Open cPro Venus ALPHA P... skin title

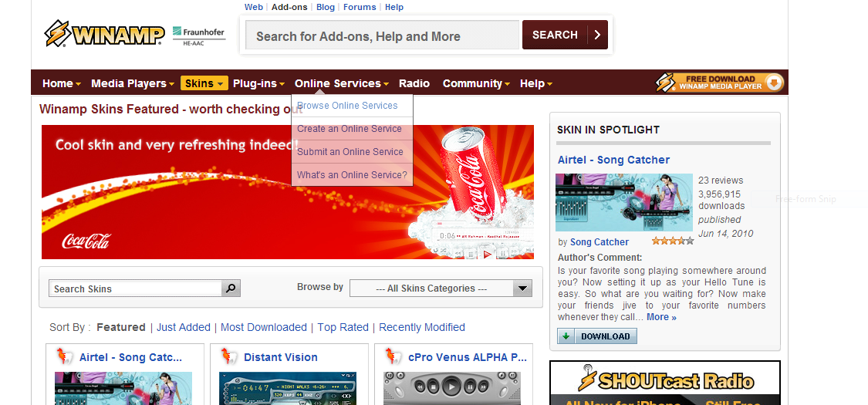tap(468, 357)
